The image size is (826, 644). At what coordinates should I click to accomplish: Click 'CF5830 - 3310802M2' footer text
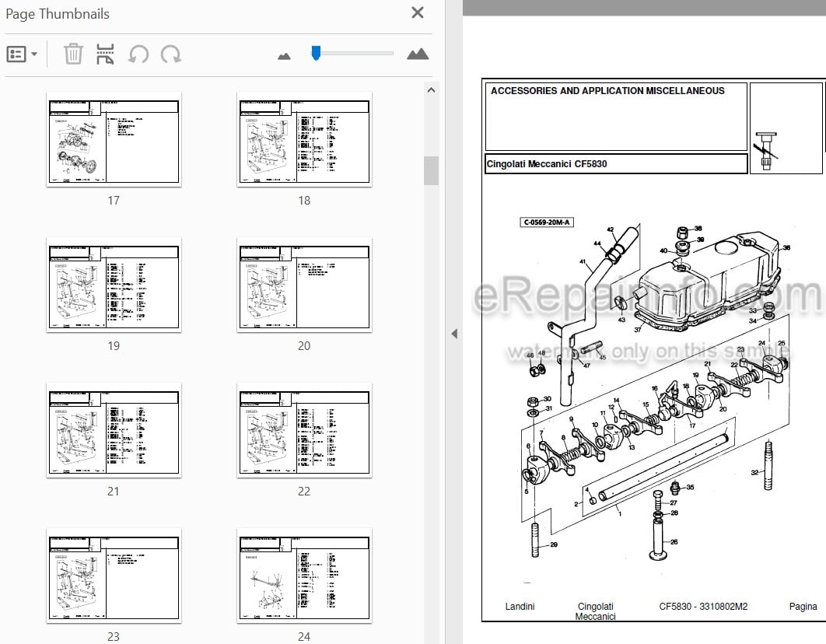coord(703,606)
